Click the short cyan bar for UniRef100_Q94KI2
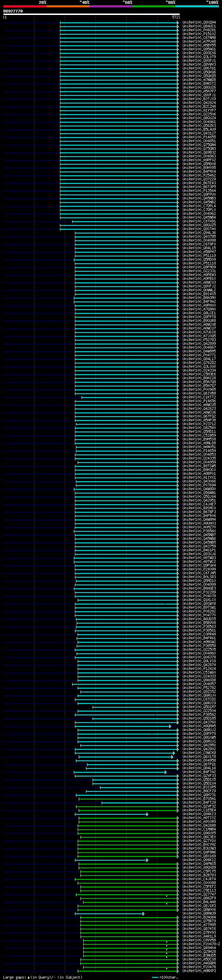The height and width of the screenshot is (980, 222). pyautogui.click(x=111, y=860)
